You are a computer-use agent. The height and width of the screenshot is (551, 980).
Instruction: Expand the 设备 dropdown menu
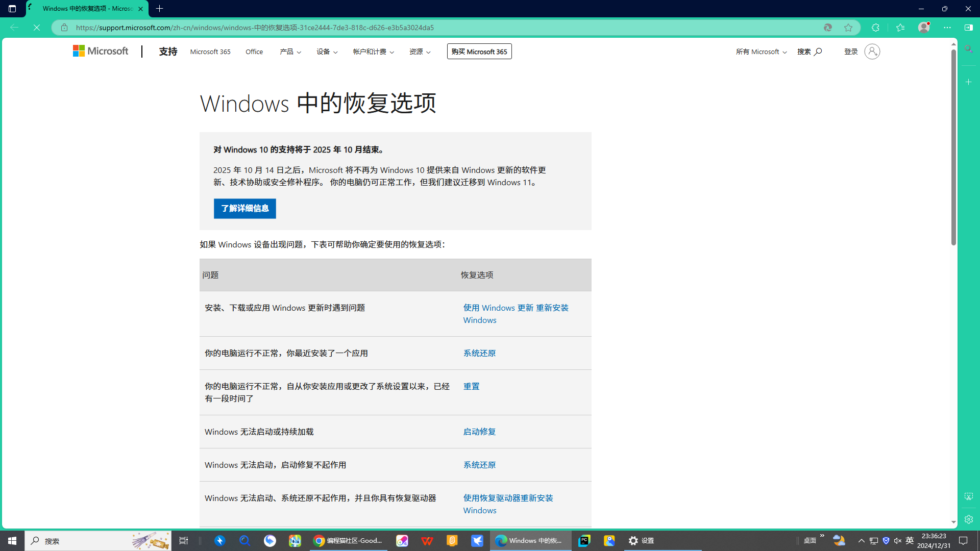pyautogui.click(x=327, y=52)
